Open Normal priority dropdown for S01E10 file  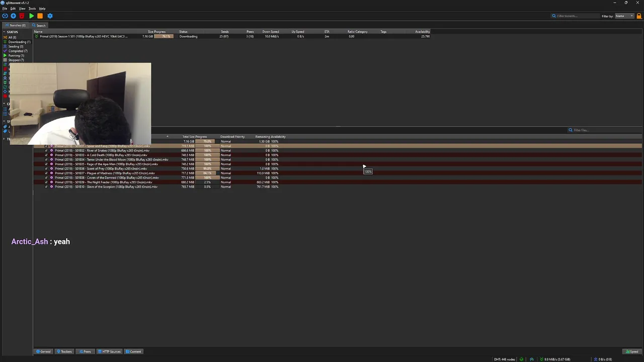click(x=226, y=187)
